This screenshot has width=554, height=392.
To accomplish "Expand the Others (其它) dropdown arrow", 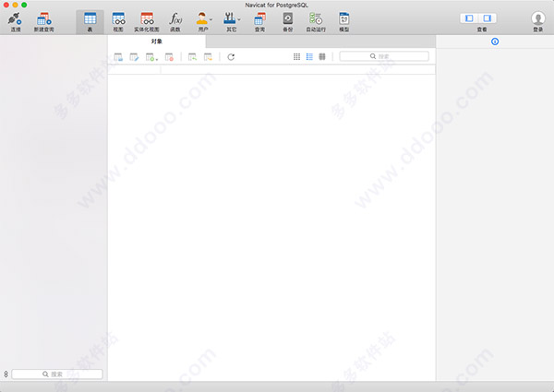I will click(x=239, y=19).
